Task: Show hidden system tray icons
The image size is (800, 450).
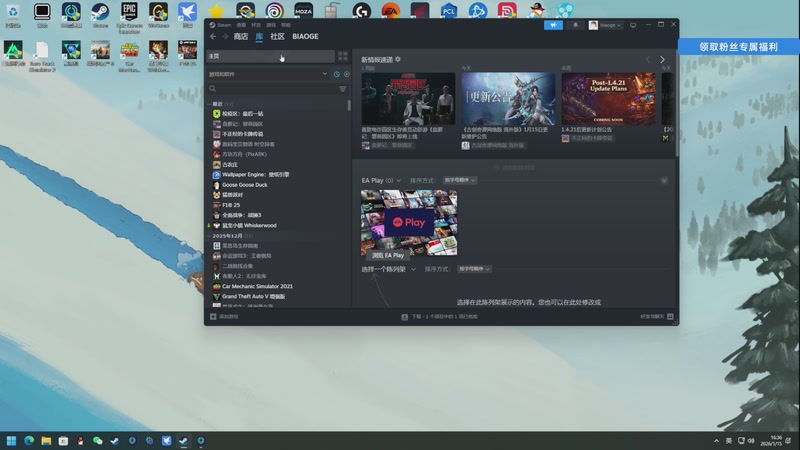Action: coord(716,441)
